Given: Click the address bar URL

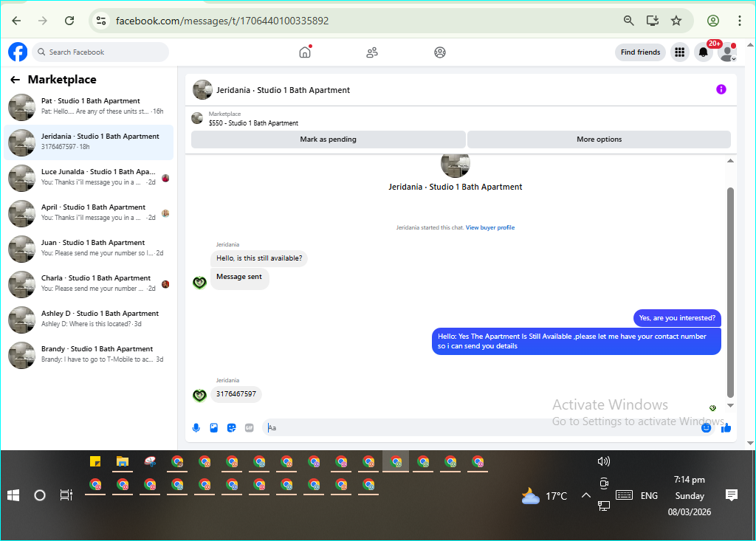Looking at the screenshot, I should coord(222,21).
